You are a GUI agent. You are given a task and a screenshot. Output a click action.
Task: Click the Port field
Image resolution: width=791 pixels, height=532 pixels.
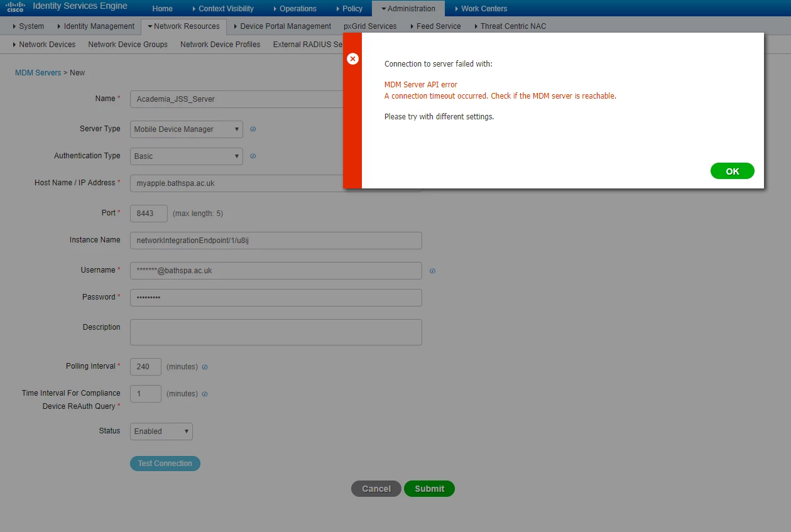pos(149,214)
